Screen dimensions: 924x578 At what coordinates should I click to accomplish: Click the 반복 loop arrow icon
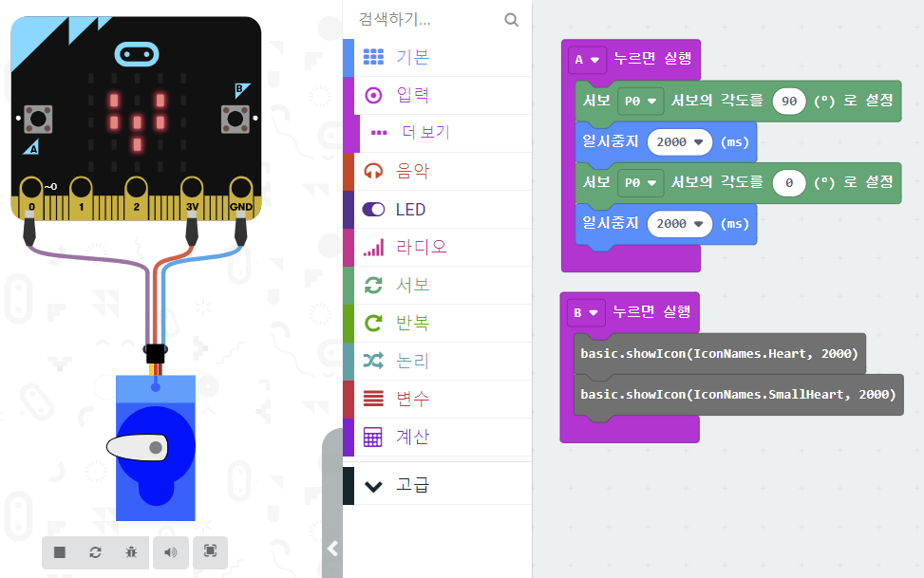373,323
